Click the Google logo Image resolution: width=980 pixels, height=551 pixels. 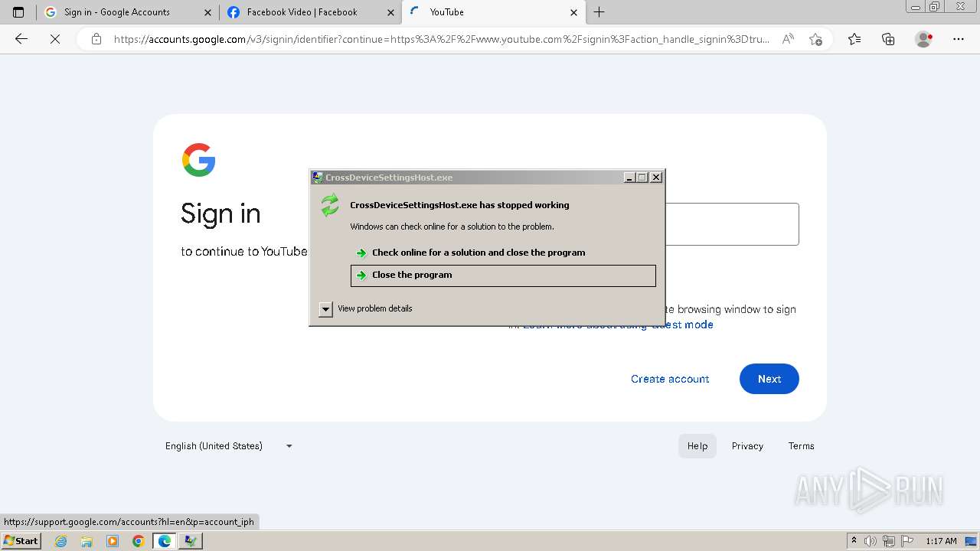198,160
